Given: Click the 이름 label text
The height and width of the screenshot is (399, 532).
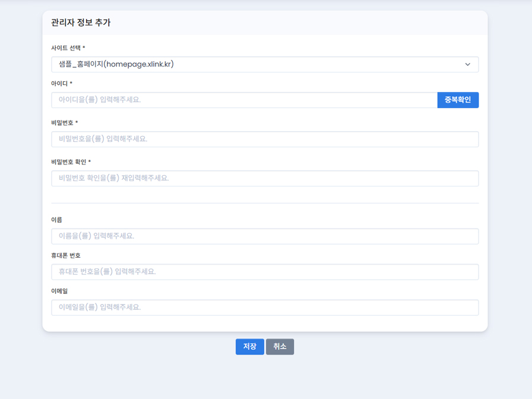Looking at the screenshot, I should 57,220.
